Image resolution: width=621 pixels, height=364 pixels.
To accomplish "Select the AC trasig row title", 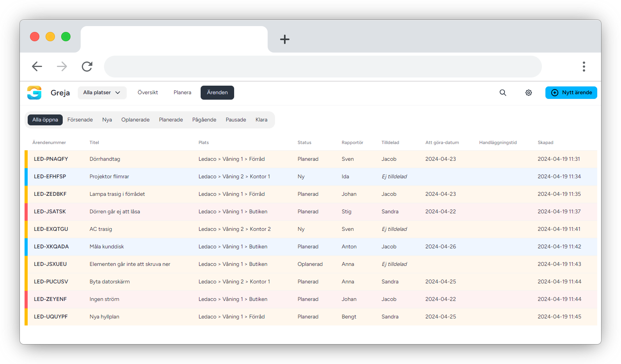I will 101,229.
